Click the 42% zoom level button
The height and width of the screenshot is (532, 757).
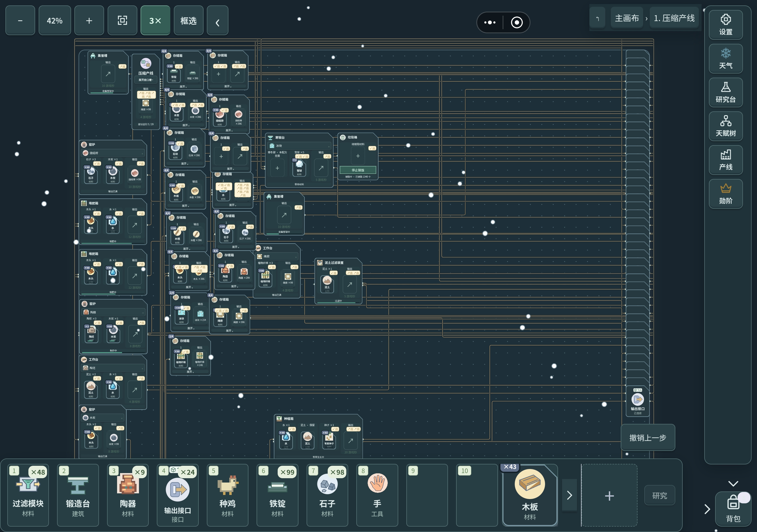(x=55, y=21)
